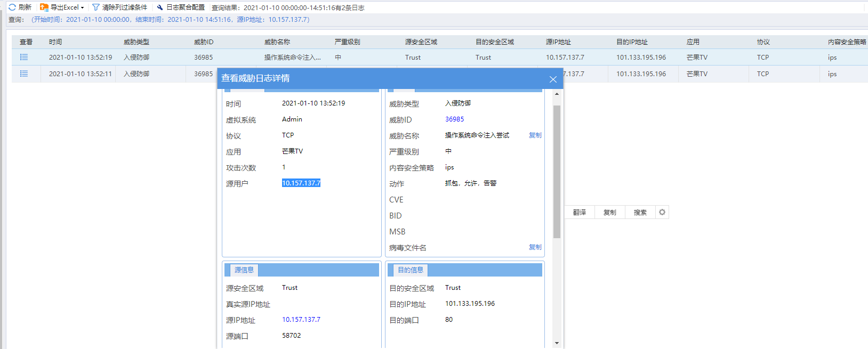Click the 内容安全策略 column header
This screenshot has height=349, width=868.
pos(847,42)
